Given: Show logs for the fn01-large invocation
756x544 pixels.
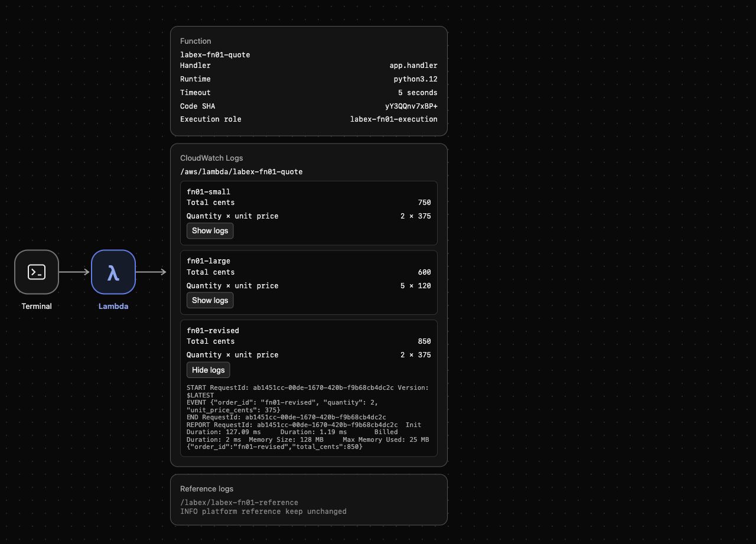Looking at the screenshot, I should (x=210, y=301).
